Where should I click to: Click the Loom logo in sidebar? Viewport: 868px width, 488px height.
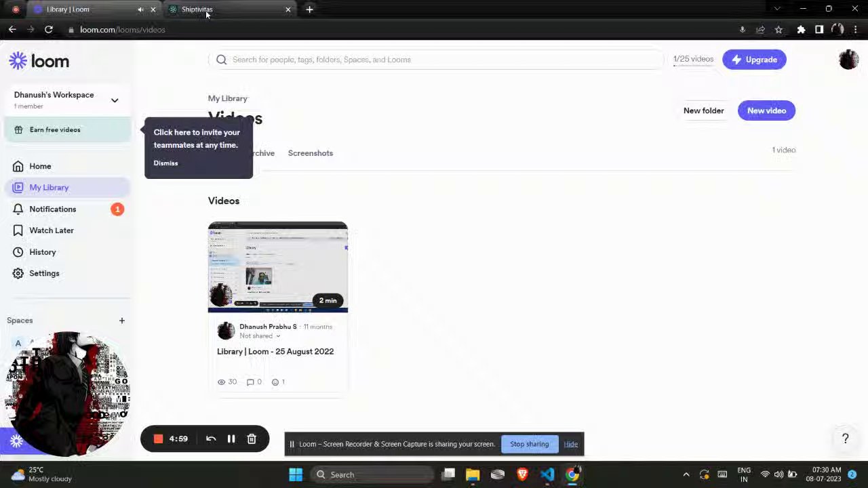(39, 61)
